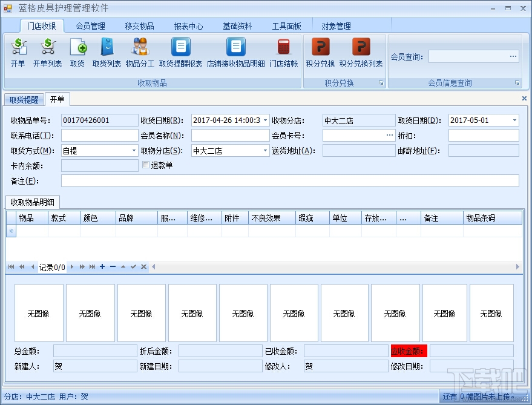This screenshot has width=532, height=405.
Task: Open the 取货列表 icon
Action: tap(107, 52)
